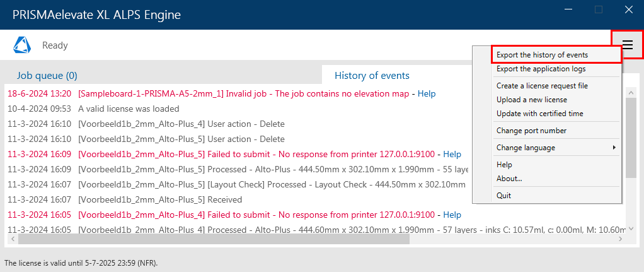Select Alto-Plus_4 Processed 57 layers entry
The image size is (644, 272).
pos(316,229)
